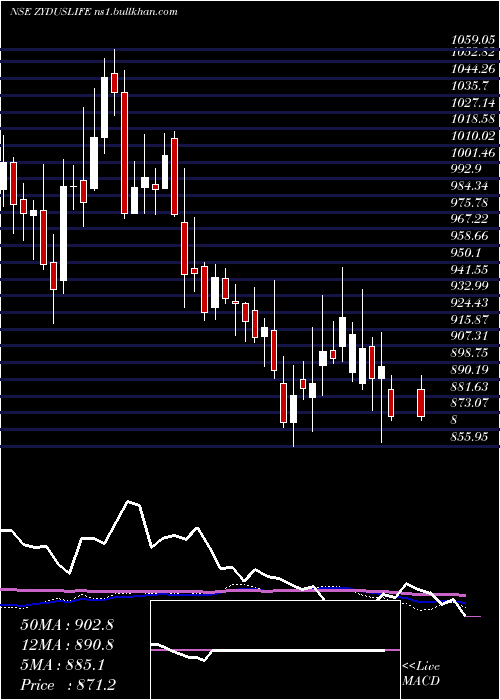Select the 950.1 price level label

click(467, 253)
